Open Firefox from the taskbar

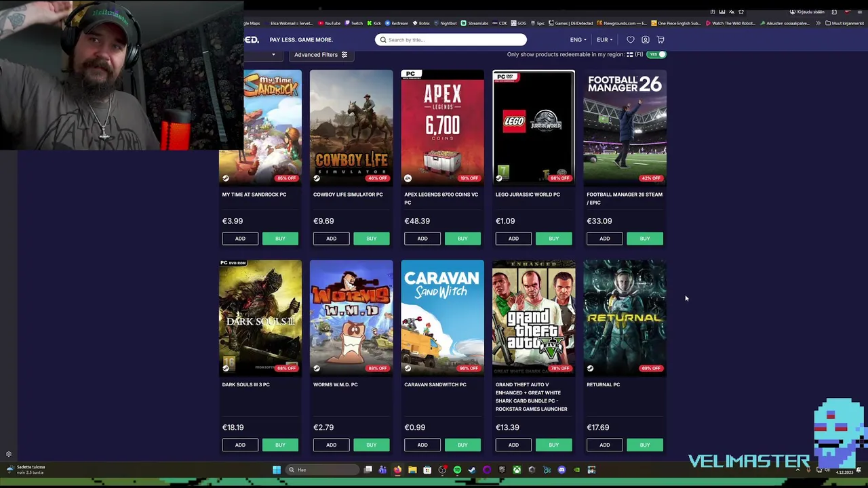397,470
